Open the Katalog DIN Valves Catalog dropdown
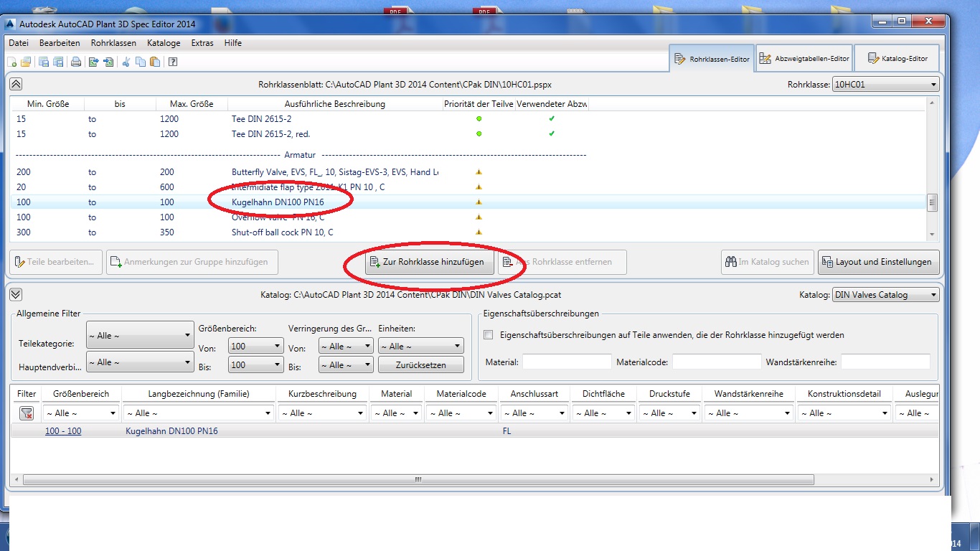980x551 pixels. coord(885,295)
